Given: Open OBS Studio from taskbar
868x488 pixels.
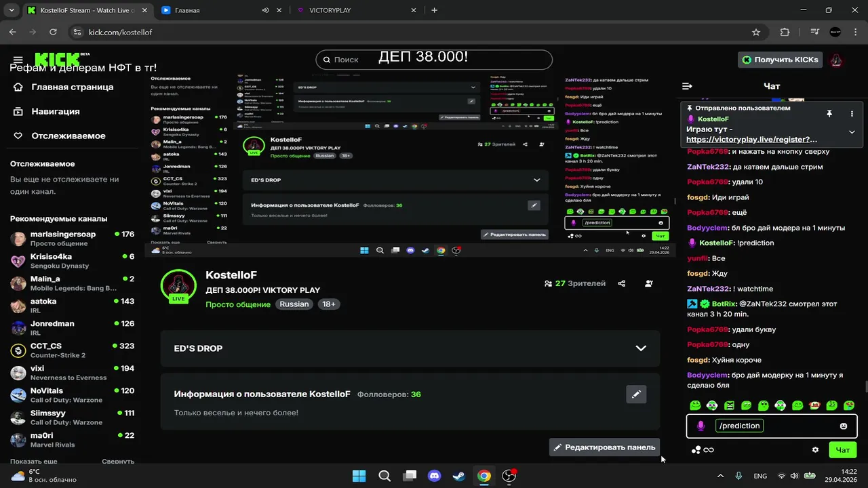Looking at the screenshot, I should (x=509, y=476).
